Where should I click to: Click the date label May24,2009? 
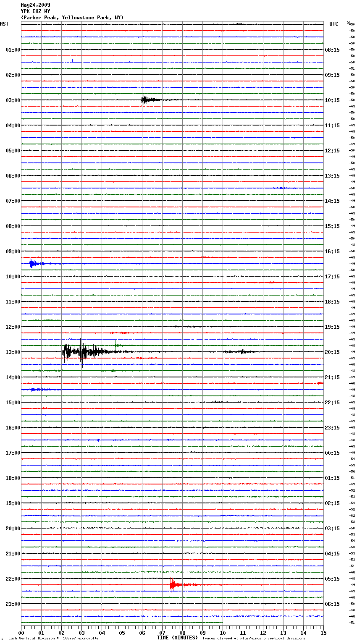pos(36,5)
